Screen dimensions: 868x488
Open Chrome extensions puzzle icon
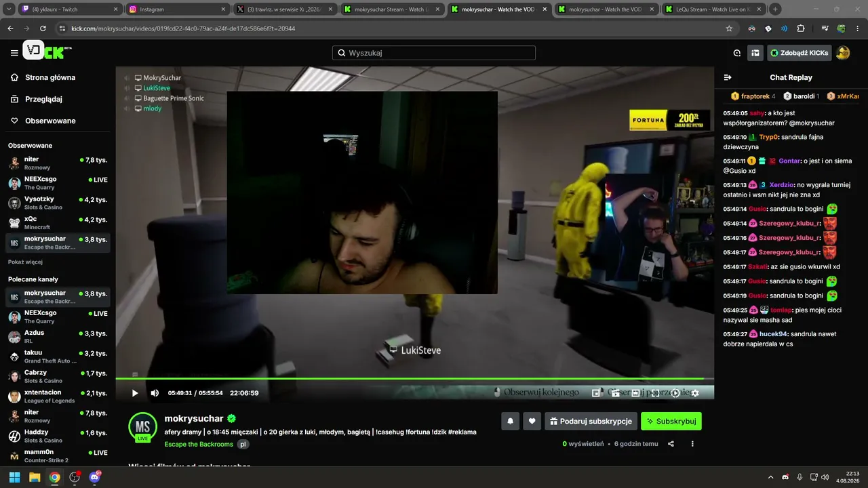click(801, 28)
